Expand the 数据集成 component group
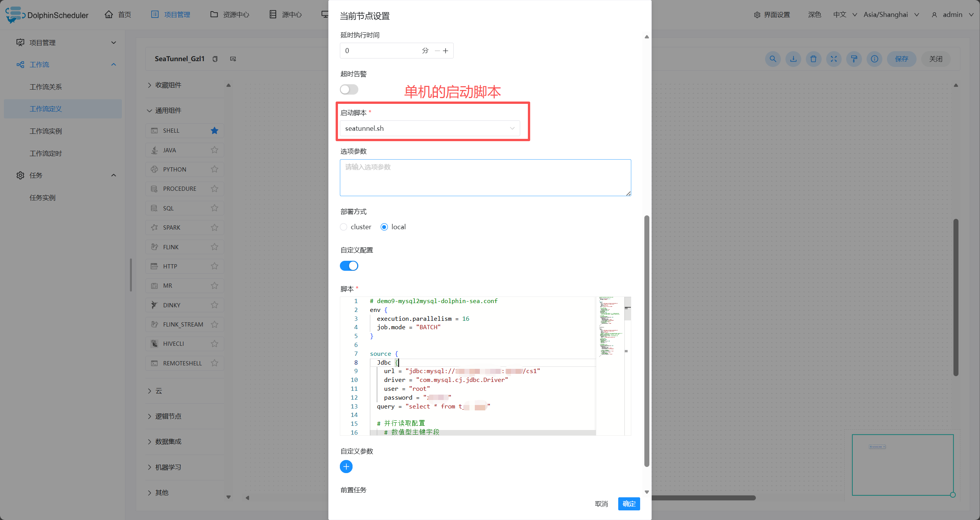Viewport: 980px width, 520px height. click(168, 442)
